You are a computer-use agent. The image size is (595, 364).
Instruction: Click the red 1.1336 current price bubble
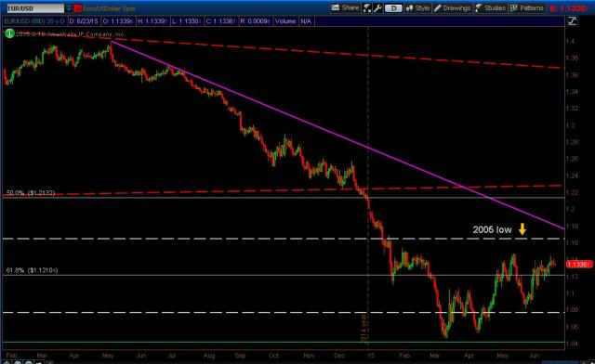tap(578, 264)
